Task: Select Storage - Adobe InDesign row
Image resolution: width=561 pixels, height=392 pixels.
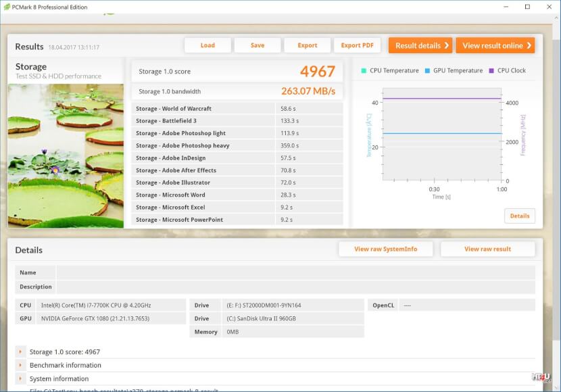Action: (x=237, y=157)
